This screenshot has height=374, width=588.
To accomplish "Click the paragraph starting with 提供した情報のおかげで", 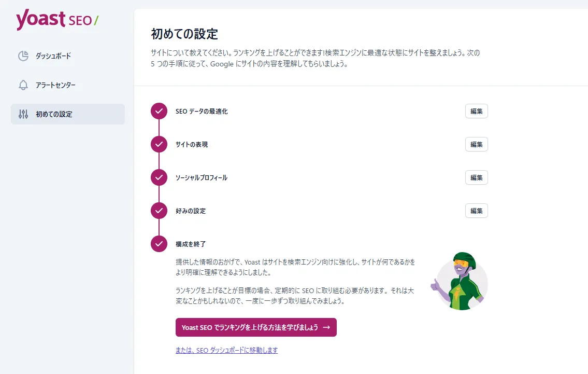I will click(295, 267).
